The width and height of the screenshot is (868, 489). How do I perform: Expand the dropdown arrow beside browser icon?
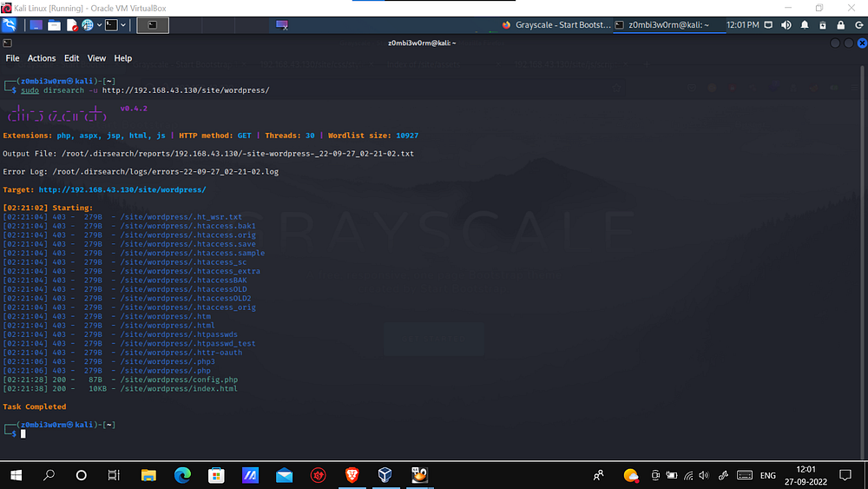click(97, 25)
